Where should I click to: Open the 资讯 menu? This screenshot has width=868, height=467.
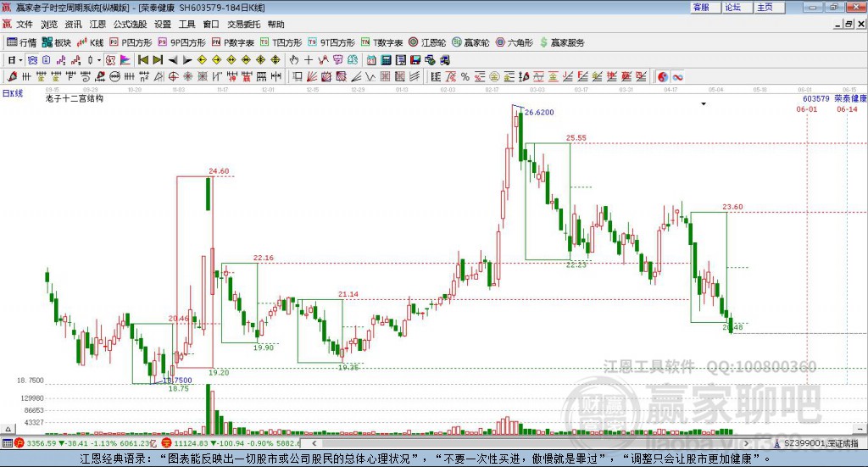[73, 25]
